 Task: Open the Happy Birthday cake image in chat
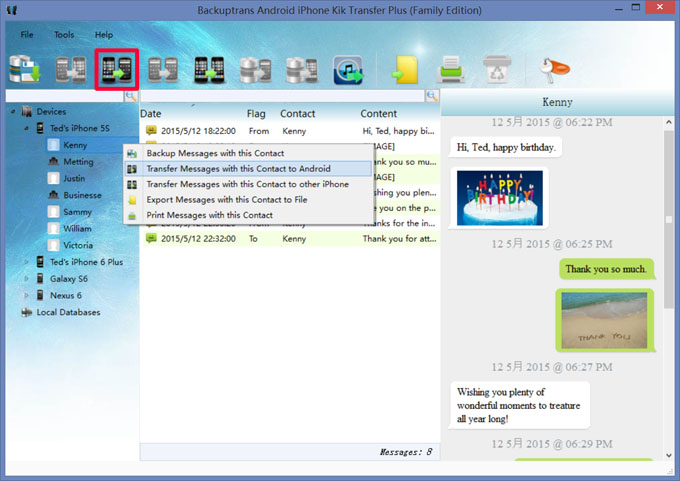click(500, 198)
